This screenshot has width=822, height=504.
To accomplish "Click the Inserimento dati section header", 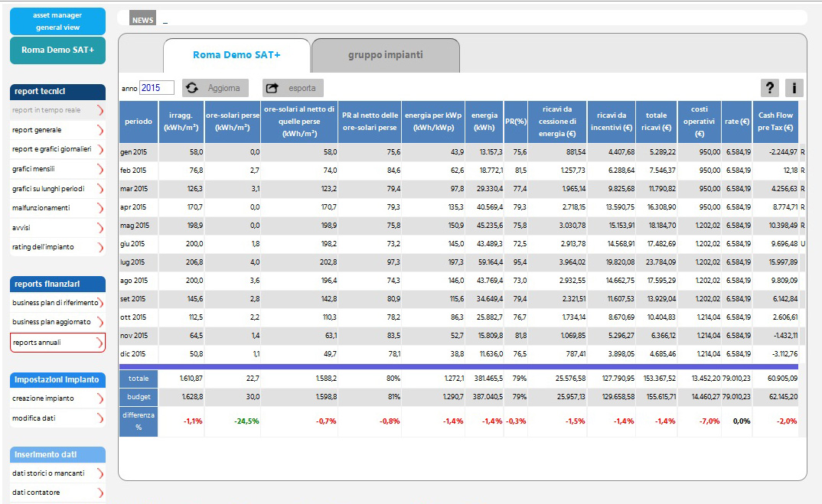I will (x=57, y=455).
